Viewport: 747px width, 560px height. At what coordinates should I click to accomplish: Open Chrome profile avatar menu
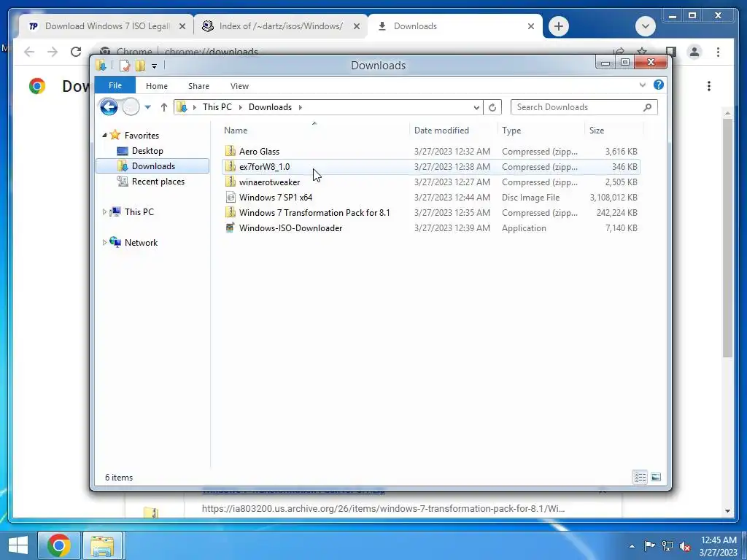[x=694, y=52]
